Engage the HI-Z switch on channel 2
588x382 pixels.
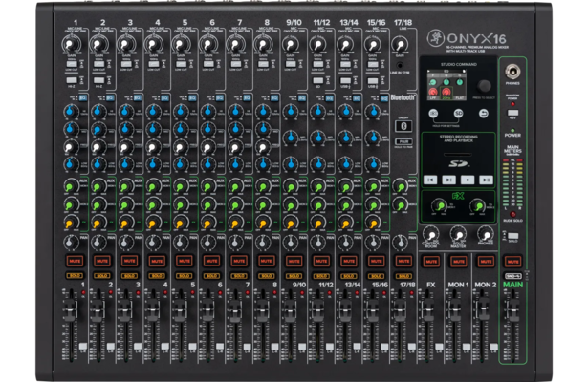pyautogui.click(x=98, y=80)
